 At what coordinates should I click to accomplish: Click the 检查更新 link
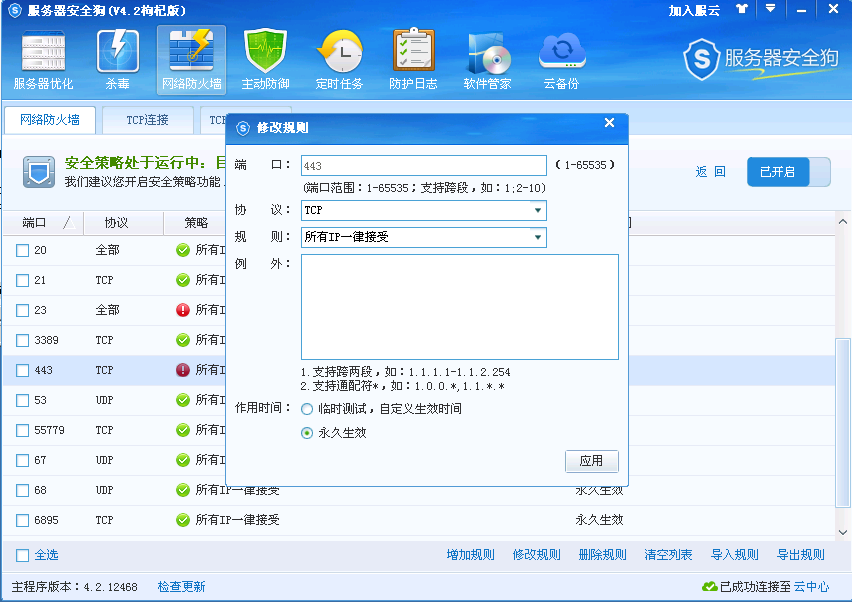pyautogui.click(x=181, y=587)
